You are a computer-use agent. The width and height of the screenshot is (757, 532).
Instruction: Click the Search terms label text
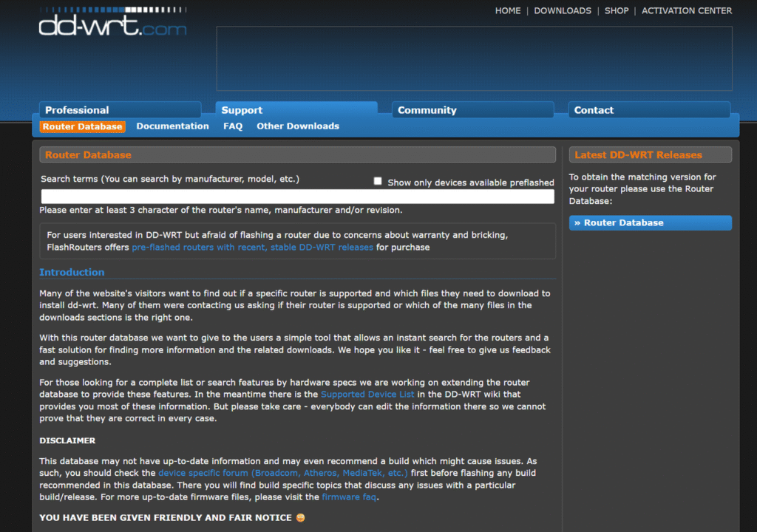[x=170, y=179]
